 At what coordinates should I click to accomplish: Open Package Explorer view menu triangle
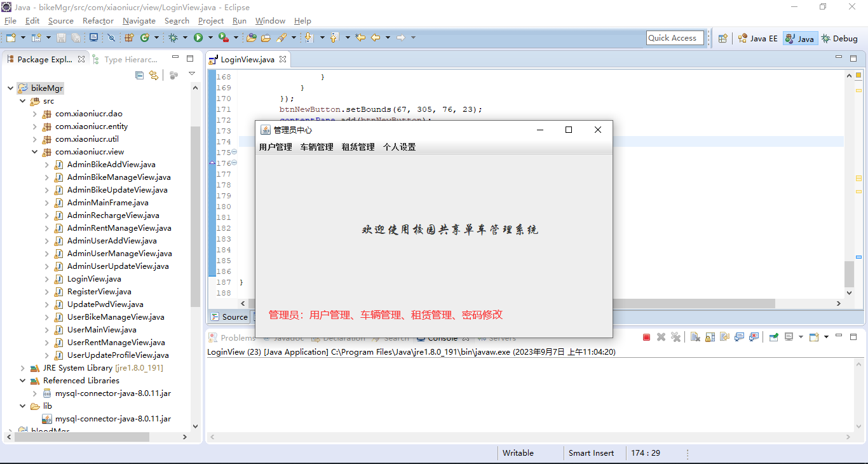click(x=191, y=74)
